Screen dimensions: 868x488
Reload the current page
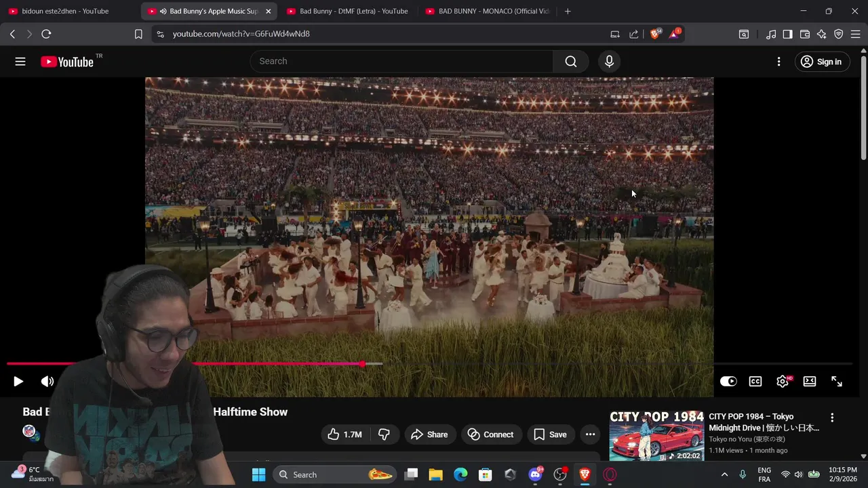point(46,34)
